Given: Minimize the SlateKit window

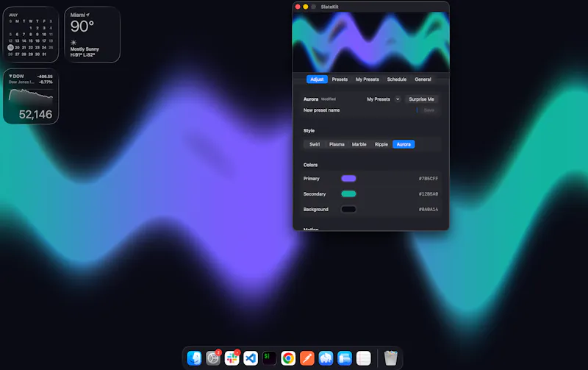Looking at the screenshot, I should coord(306,7).
